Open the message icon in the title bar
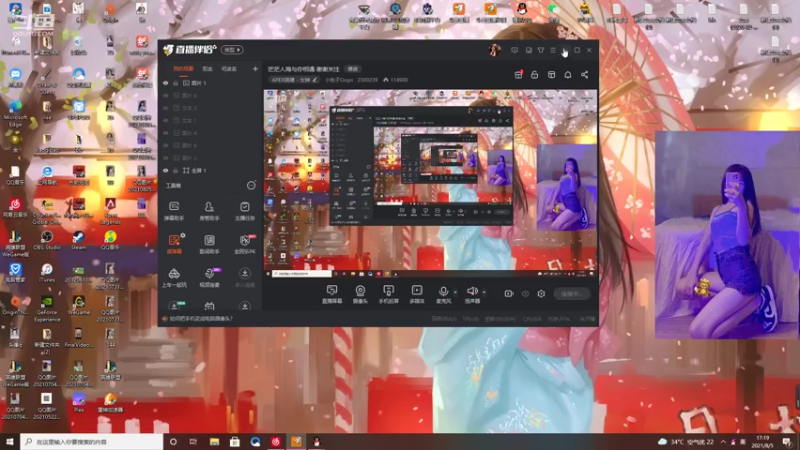This screenshot has width=800, height=450. [x=514, y=50]
